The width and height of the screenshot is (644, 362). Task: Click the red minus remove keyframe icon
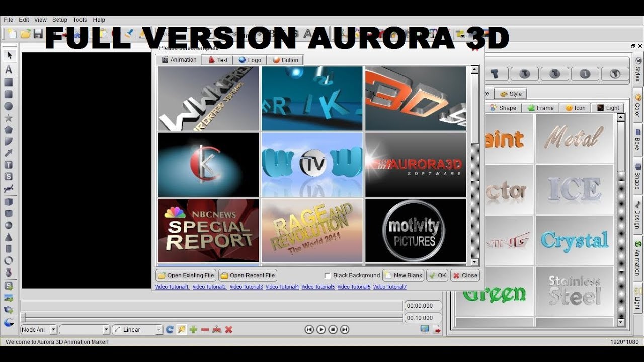(x=205, y=329)
